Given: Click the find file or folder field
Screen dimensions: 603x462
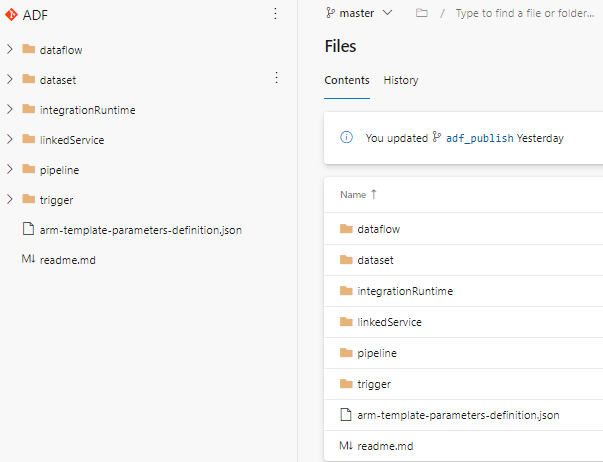Looking at the screenshot, I should 527,13.
